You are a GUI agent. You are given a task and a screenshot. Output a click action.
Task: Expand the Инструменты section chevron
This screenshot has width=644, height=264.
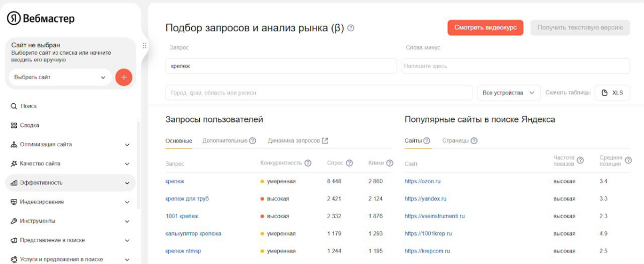click(x=127, y=221)
